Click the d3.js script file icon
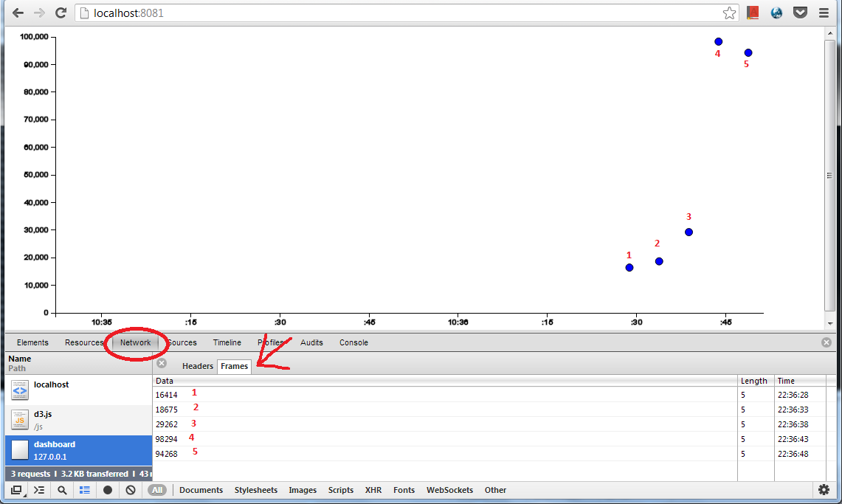842x504 pixels. [x=20, y=420]
